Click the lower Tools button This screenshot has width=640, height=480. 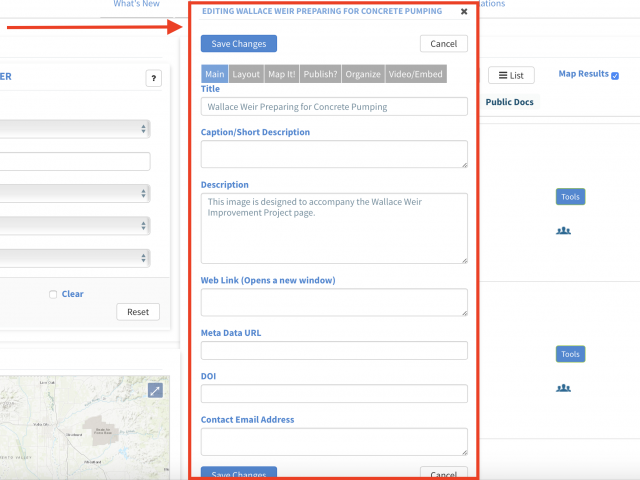pos(570,354)
